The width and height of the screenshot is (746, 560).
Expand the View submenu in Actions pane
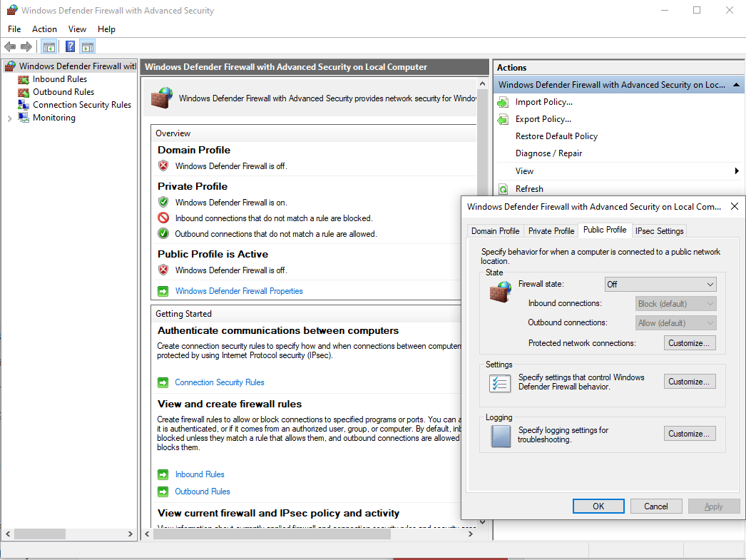click(x=736, y=171)
